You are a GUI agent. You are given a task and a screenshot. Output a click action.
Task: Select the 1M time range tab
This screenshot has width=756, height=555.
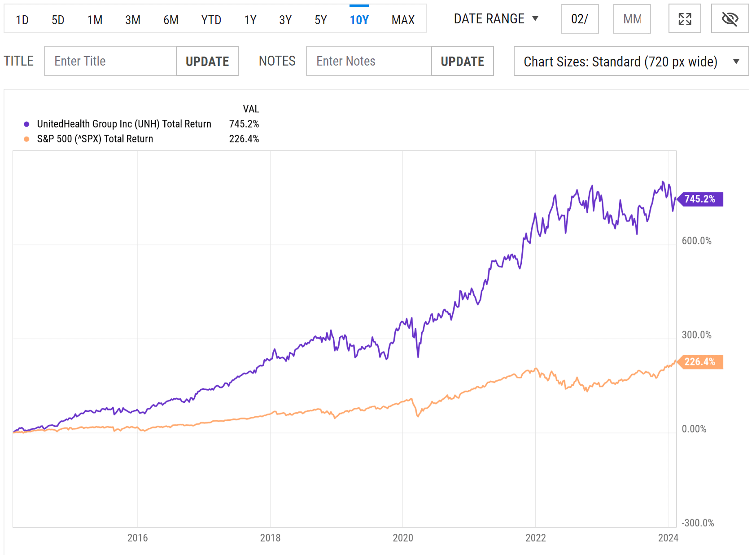tap(95, 20)
